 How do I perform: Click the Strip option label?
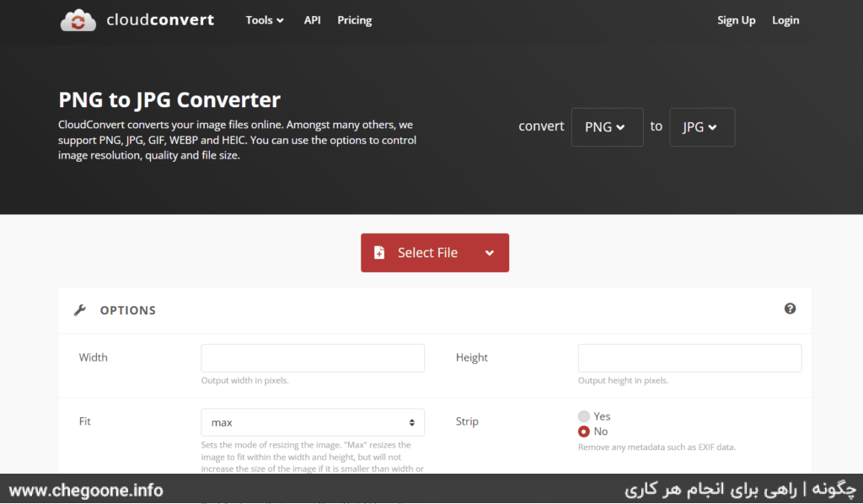467,421
